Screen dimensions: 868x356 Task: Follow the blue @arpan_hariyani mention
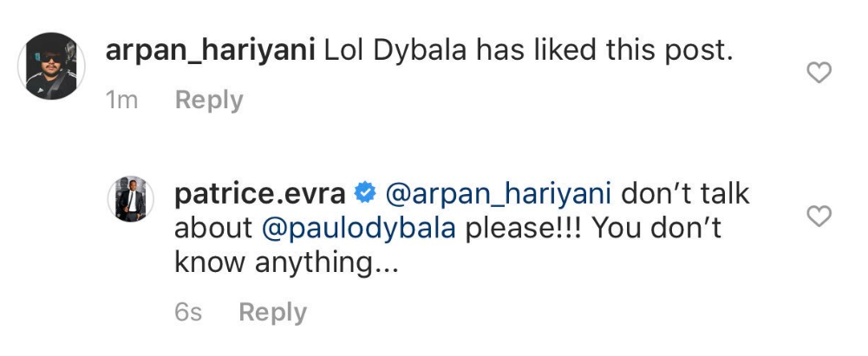(x=499, y=195)
